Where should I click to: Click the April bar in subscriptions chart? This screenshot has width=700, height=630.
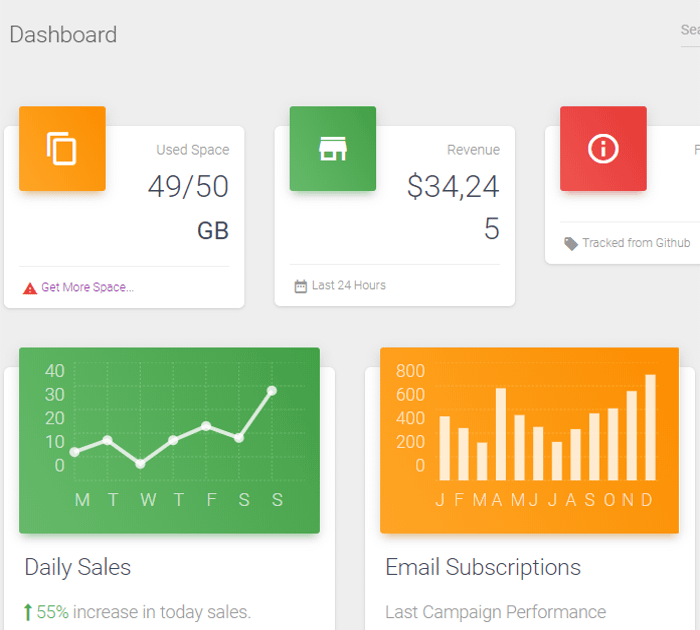(501, 434)
